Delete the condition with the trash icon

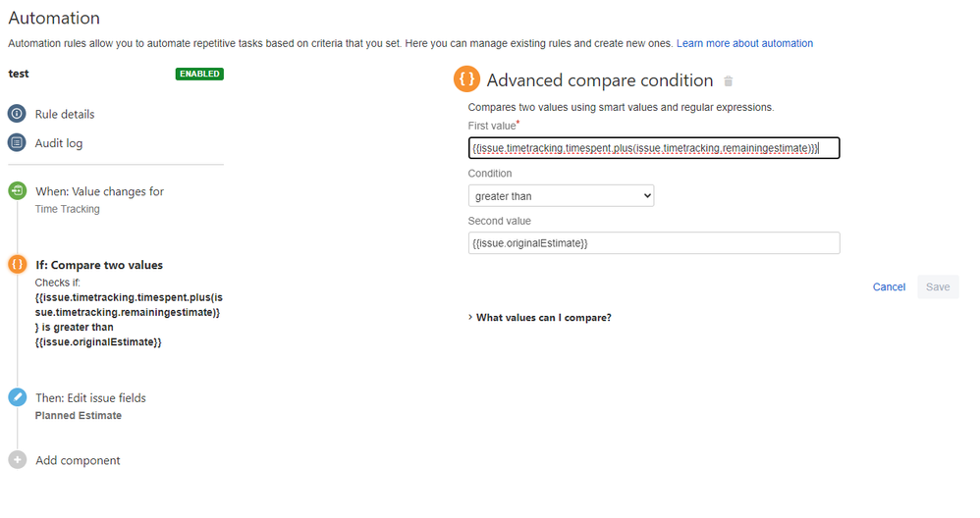[x=728, y=81]
